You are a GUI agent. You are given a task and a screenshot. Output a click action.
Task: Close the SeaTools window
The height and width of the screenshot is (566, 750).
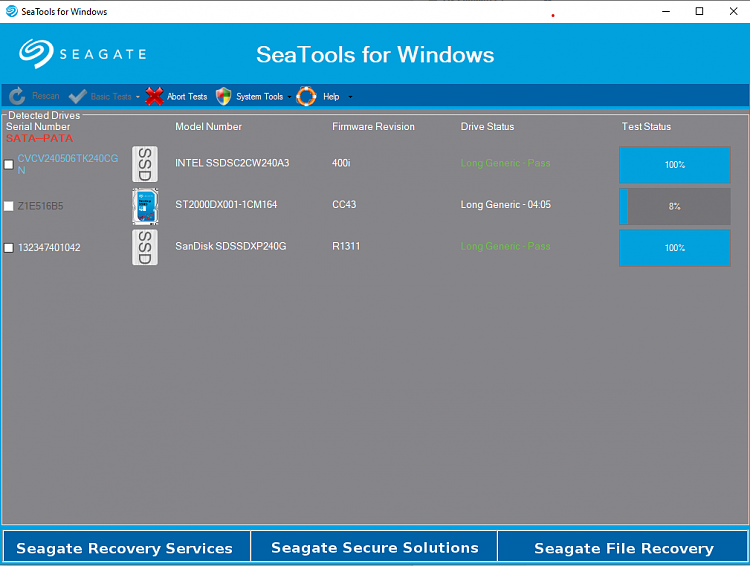(x=733, y=11)
